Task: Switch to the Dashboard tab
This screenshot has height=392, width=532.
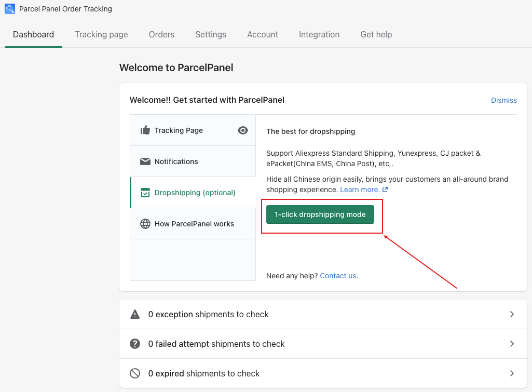Action: (x=33, y=34)
